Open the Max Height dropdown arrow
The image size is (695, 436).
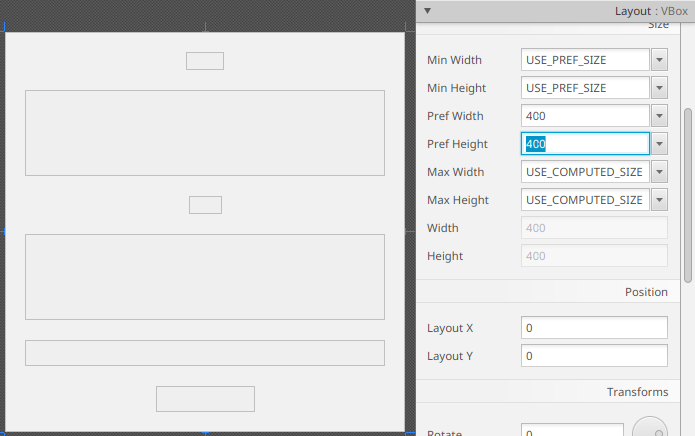click(659, 200)
